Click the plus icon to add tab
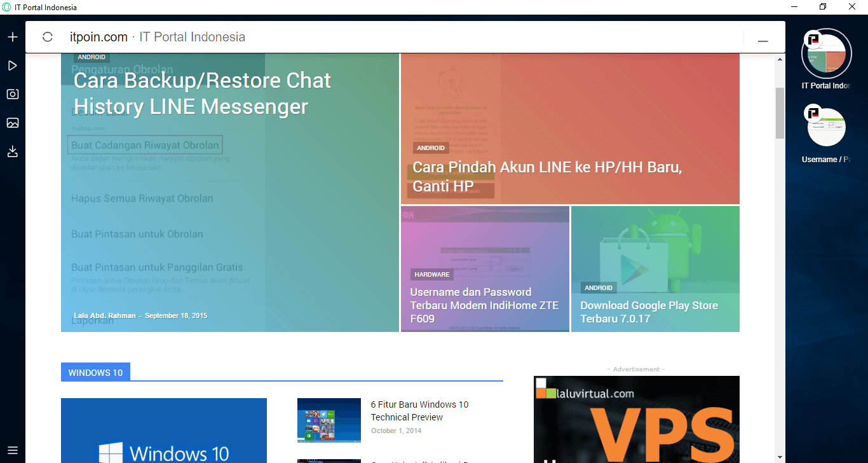The width and height of the screenshot is (868, 463). click(x=12, y=37)
